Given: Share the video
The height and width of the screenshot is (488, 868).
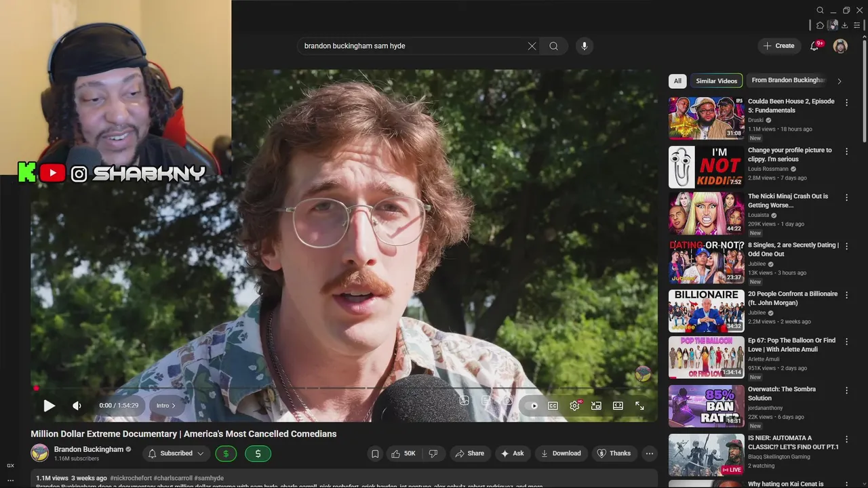Looking at the screenshot, I should (x=470, y=453).
